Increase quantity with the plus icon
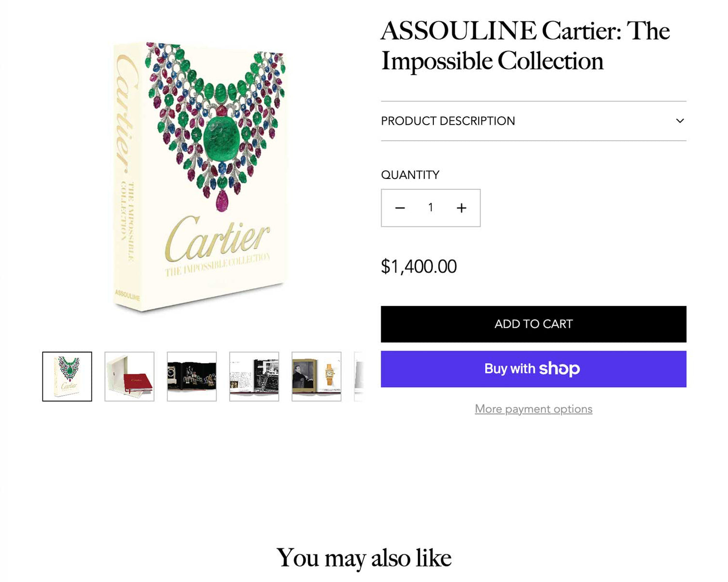The width and height of the screenshot is (728, 582). (x=462, y=208)
